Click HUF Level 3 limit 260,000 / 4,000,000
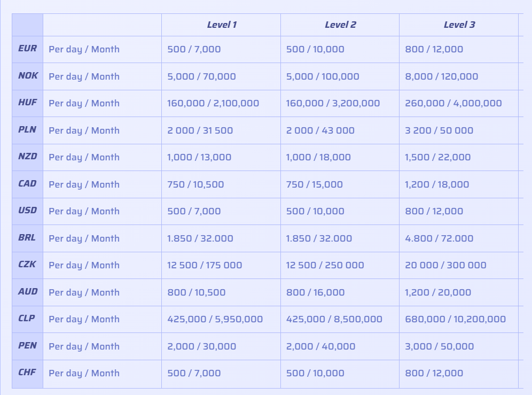This screenshot has width=532, height=395. point(453,103)
